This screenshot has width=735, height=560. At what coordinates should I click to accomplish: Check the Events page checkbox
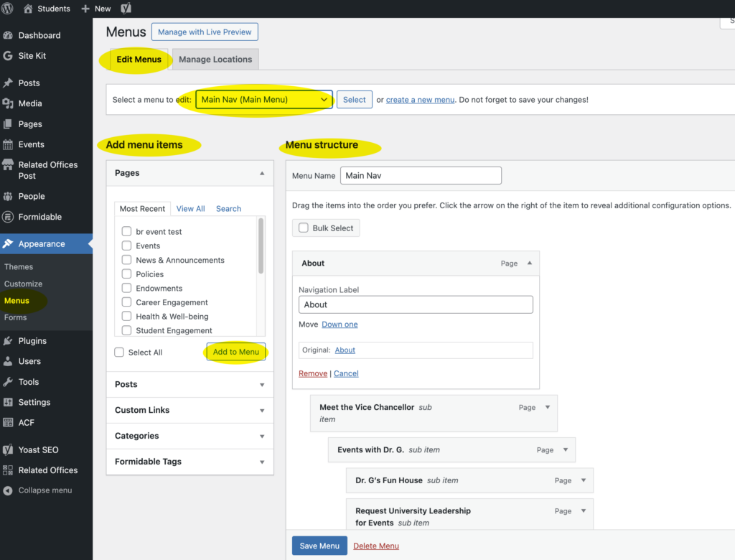(126, 246)
